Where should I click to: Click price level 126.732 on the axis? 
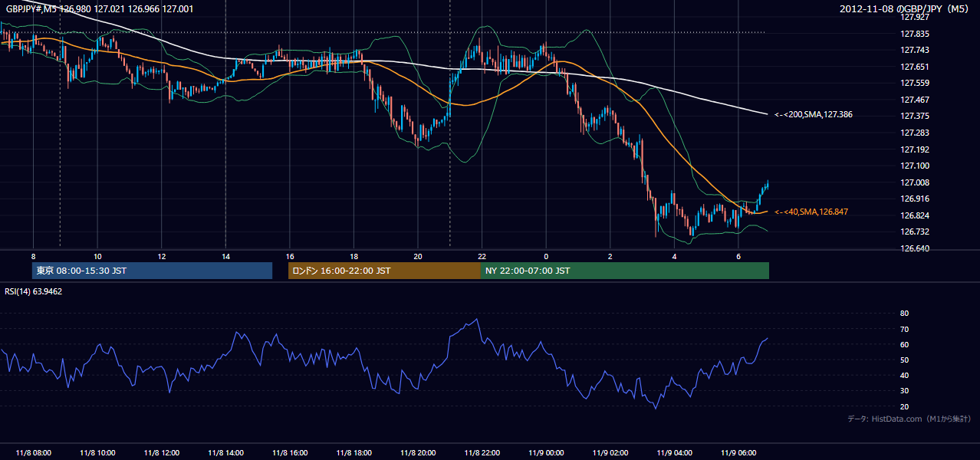(x=915, y=232)
